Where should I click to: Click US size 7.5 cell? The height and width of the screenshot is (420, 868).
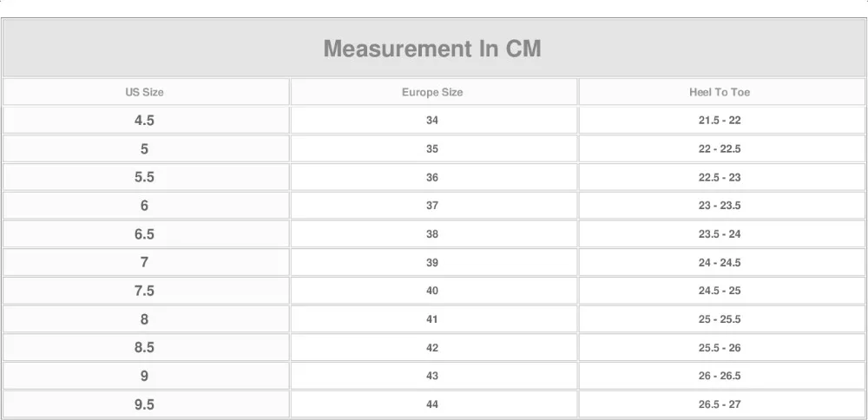pos(144,291)
